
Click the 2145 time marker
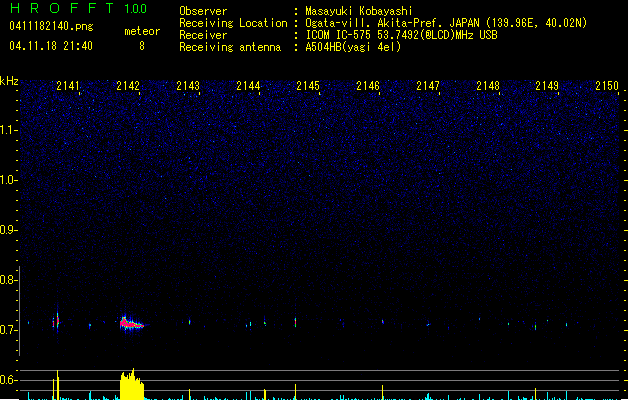(x=308, y=87)
